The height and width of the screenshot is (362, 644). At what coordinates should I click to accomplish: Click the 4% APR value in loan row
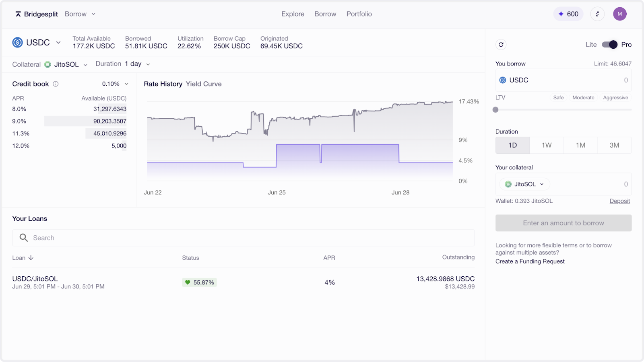[x=330, y=282]
